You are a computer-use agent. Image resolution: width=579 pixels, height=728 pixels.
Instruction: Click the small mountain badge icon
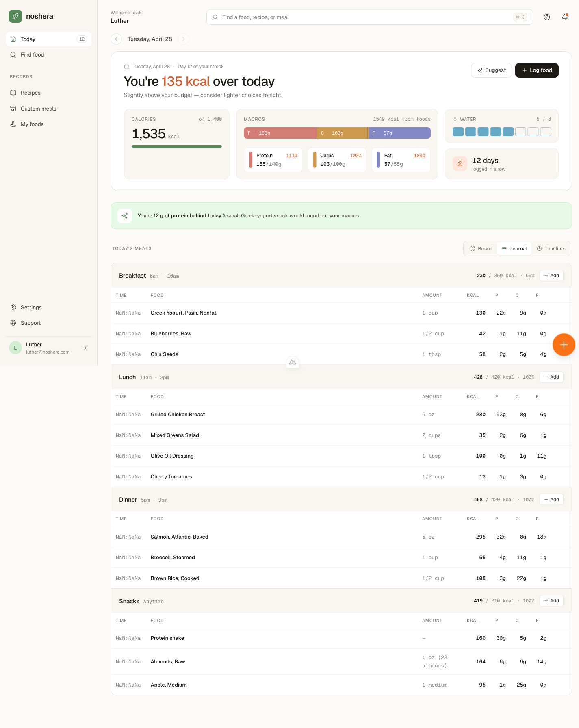(293, 362)
